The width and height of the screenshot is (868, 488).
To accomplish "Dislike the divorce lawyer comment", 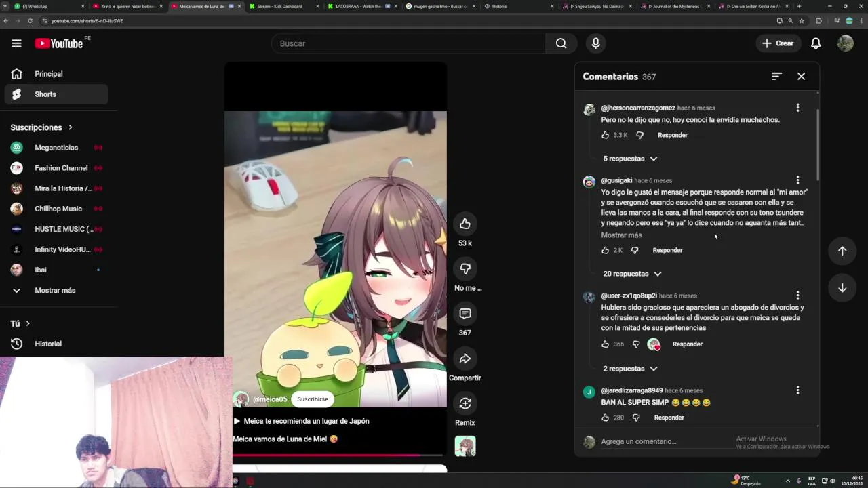I will [636, 344].
